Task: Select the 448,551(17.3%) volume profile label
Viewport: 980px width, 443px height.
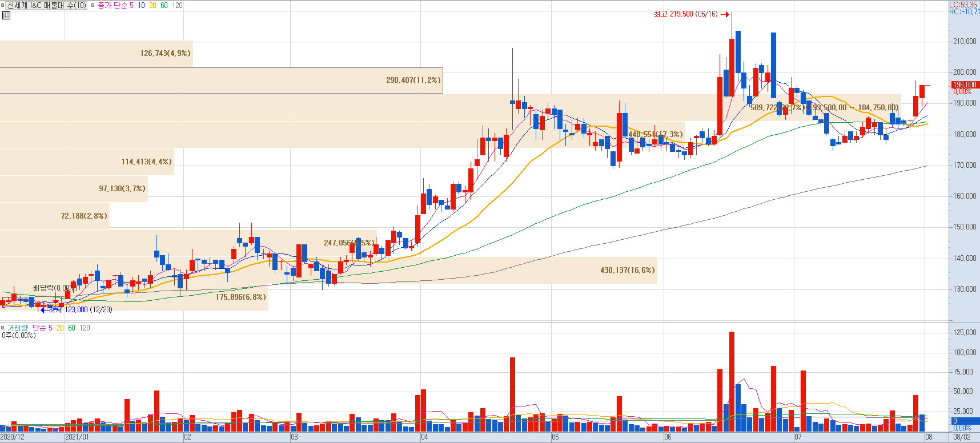Action: [655, 134]
